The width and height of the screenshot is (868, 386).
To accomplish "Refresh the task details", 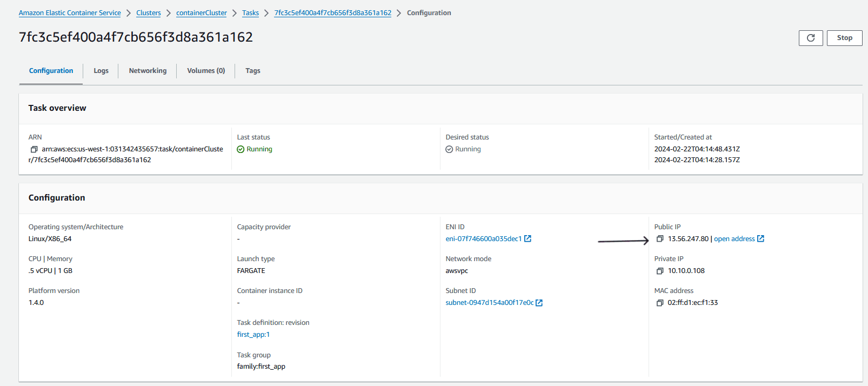I will tap(811, 38).
